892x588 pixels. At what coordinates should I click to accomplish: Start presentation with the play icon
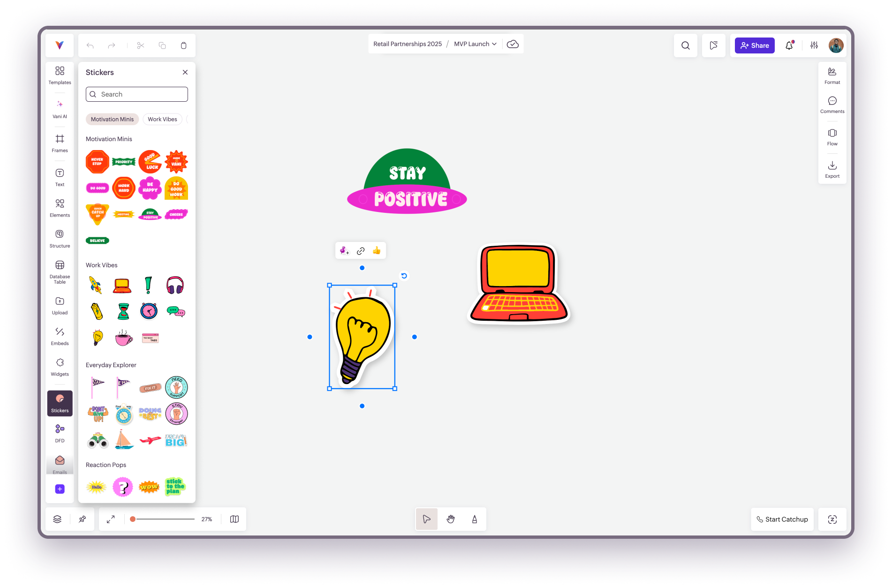pos(714,45)
